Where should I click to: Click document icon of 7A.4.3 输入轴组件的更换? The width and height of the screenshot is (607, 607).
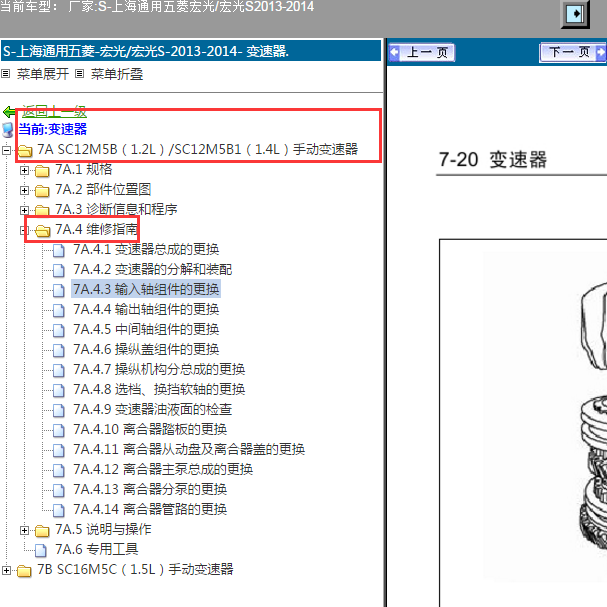pos(58,290)
